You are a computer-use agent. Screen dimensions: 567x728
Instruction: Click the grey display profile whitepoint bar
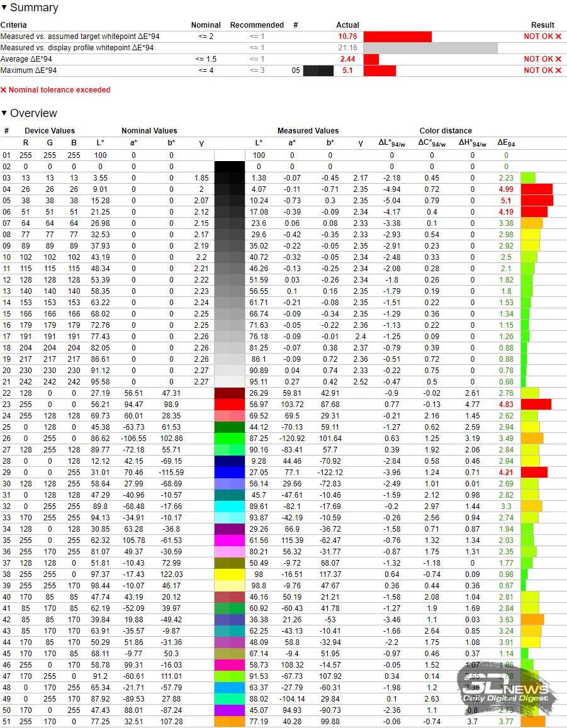(430, 48)
